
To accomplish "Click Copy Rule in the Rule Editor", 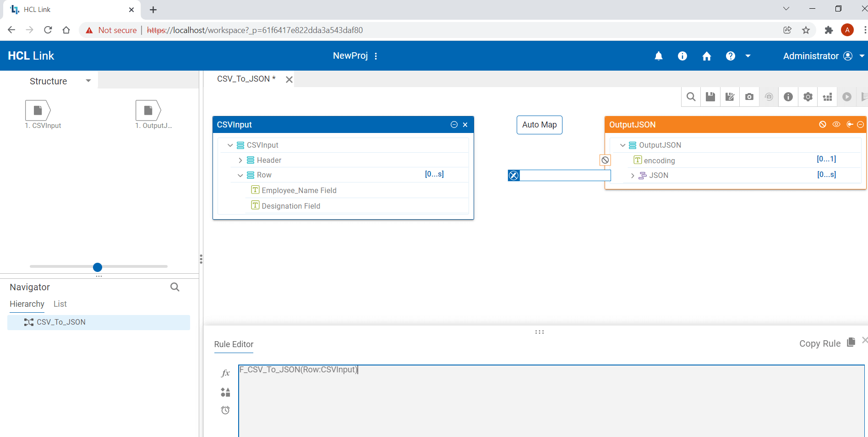I will point(820,343).
